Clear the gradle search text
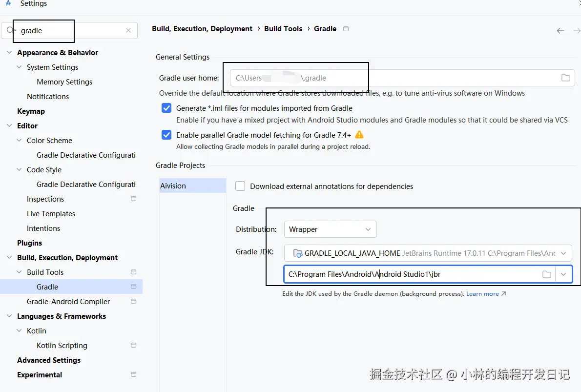Screen dimensions: 581x392 [x=128, y=30]
